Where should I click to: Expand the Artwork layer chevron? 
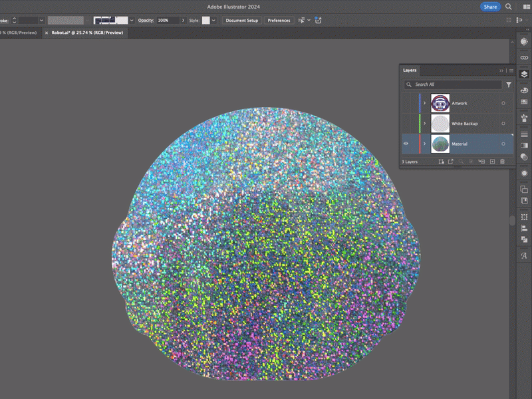coord(424,103)
